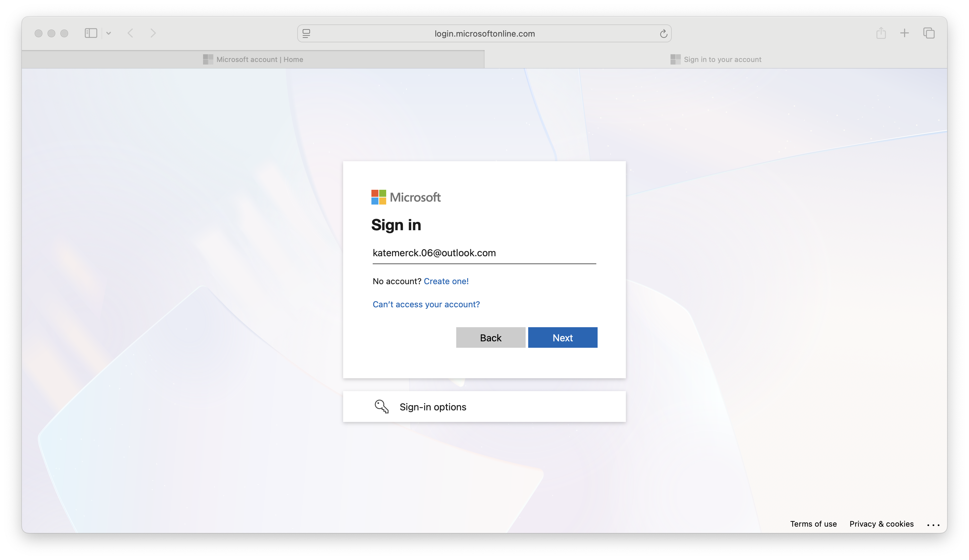969x560 pixels.
Task: Open Can't access your account? link
Action: (x=426, y=304)
